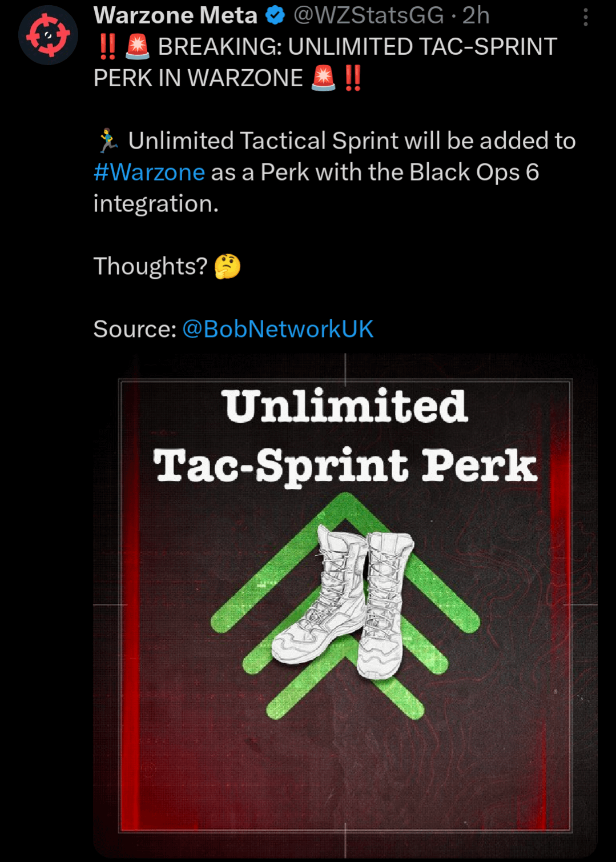Open the Unlimited Tac-Sprint Perk image

coord(345,605)
